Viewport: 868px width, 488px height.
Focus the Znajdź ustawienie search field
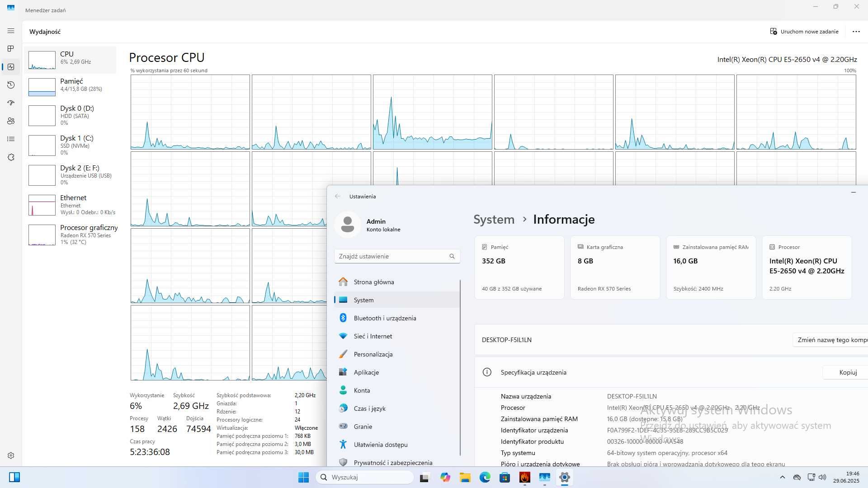[x=397, y=256]
